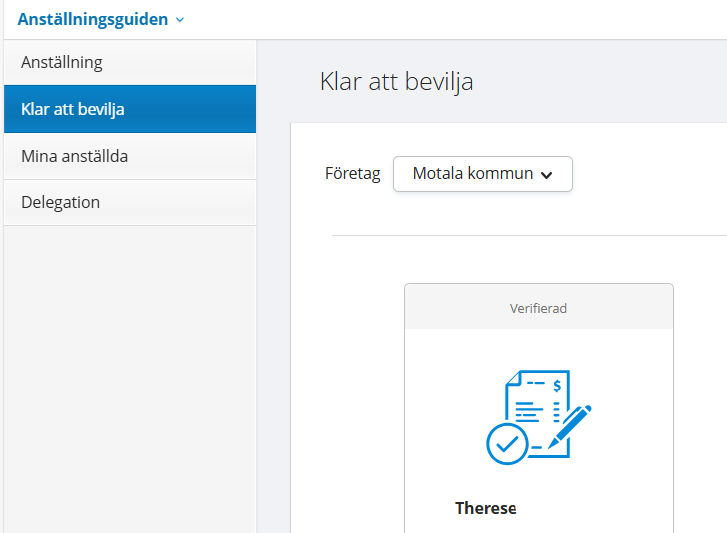The image size is (727, 533).
Task: Open the employee named Therese
Action: 486,508
